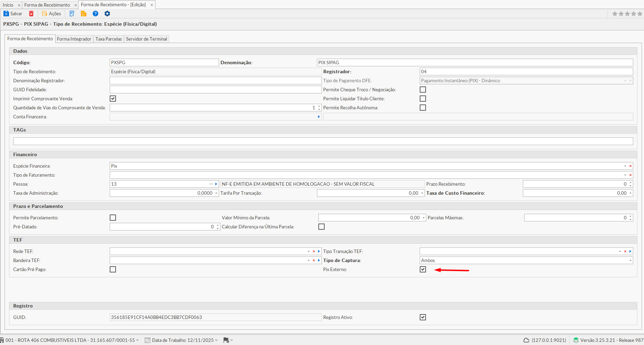Open the Espécie Financeira dropdown arrow
644x345 pixels.
click(625, 166)
